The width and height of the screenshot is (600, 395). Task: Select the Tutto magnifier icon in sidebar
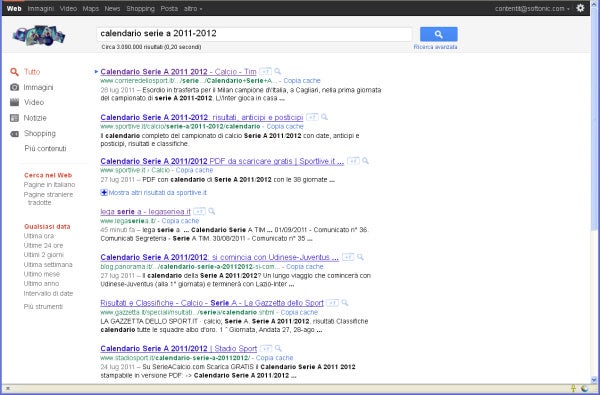15,72
